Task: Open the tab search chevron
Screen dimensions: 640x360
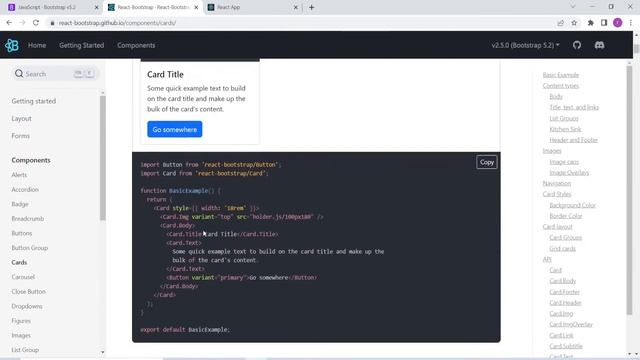Action: [x=573, y=7]
